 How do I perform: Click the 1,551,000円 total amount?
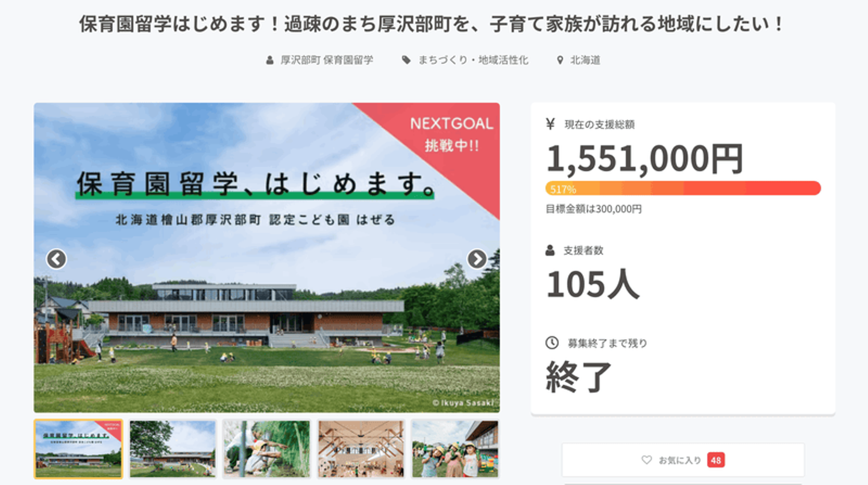[644, 158]
